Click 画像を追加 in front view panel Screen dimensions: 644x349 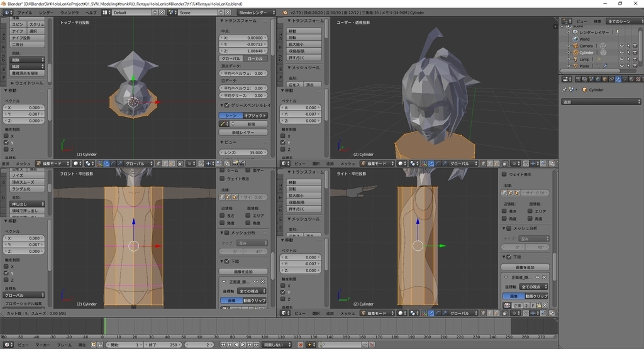tap(243, 272)
